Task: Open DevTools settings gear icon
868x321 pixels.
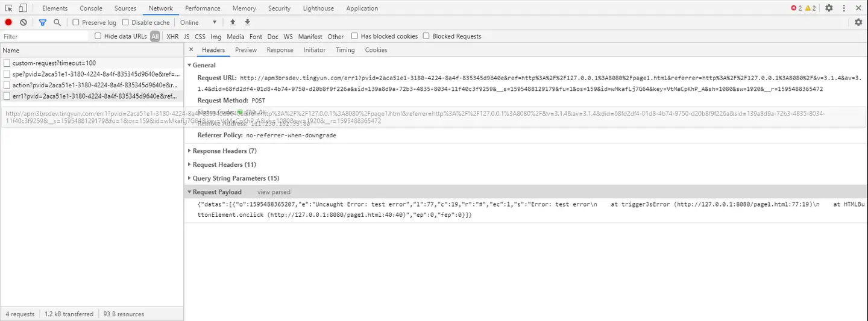Action: (x=829, y=8)
